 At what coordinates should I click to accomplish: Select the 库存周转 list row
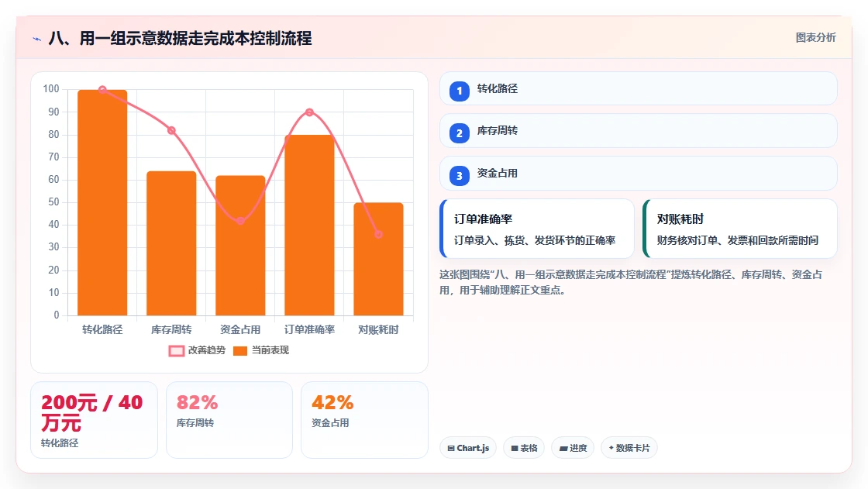pos(639,131)
